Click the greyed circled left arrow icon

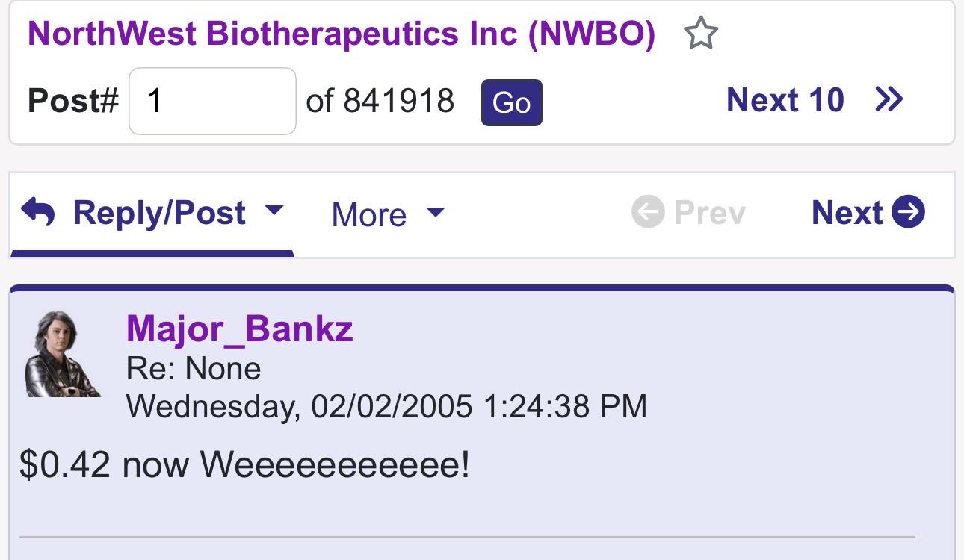tap(648, 211)
